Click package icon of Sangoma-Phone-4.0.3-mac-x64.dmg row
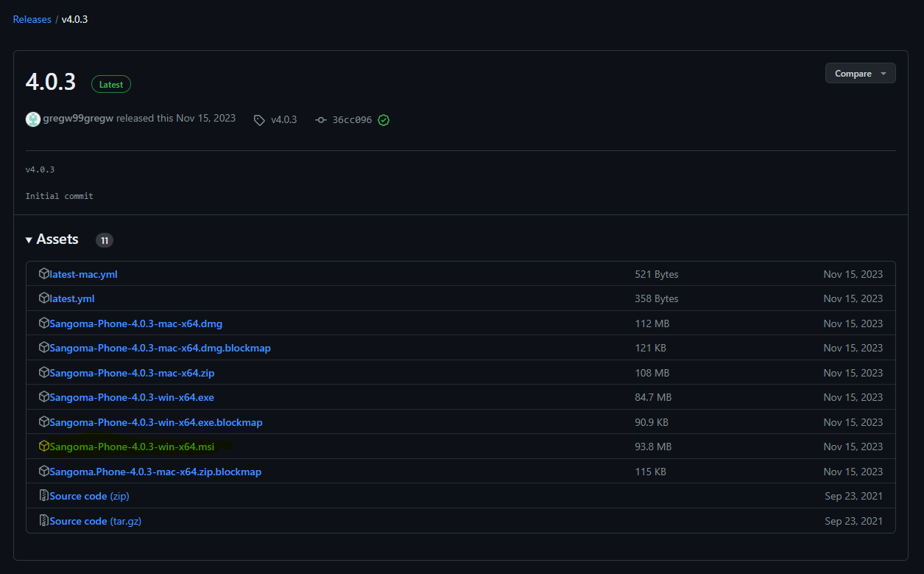Screen dimensions: 924x574 point(43,323)
